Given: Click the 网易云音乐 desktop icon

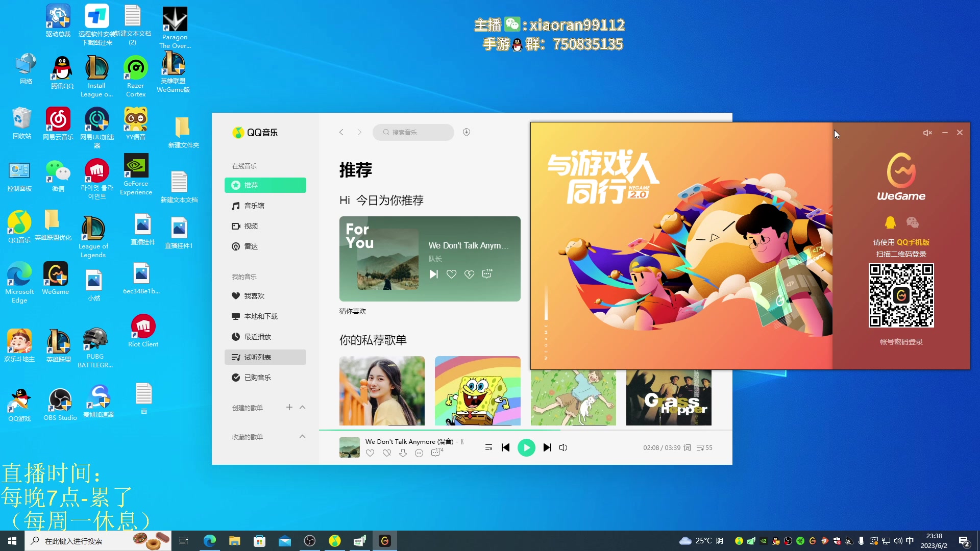Looking at the screenshot, I should 58,124.
